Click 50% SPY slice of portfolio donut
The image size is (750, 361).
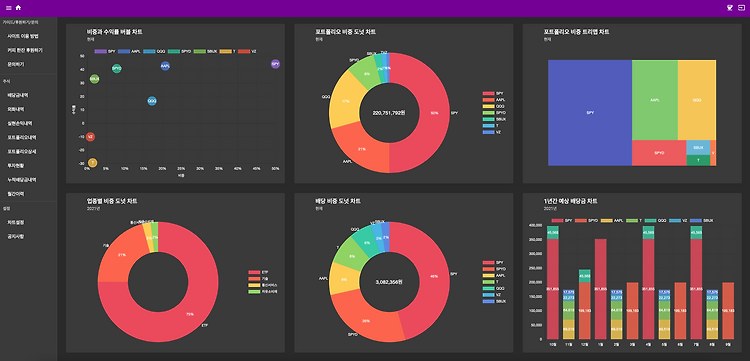[434, 113]
